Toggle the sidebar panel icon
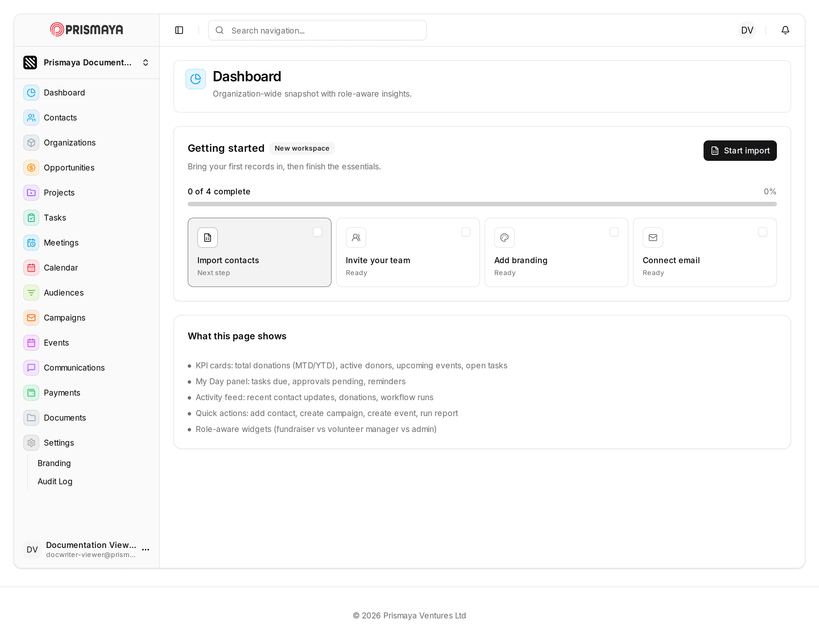 179,30
